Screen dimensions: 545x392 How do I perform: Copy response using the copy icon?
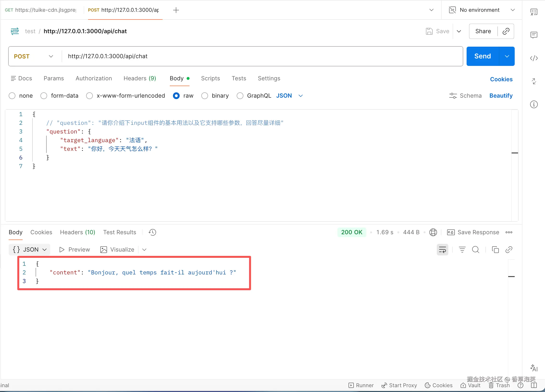pos(495,250)
